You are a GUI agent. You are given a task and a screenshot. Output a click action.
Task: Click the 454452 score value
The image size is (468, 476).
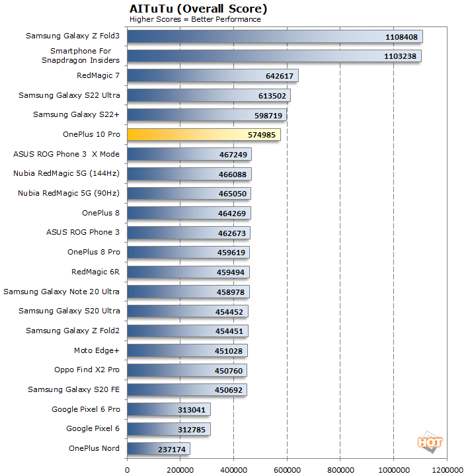click(x=229, y=312)
